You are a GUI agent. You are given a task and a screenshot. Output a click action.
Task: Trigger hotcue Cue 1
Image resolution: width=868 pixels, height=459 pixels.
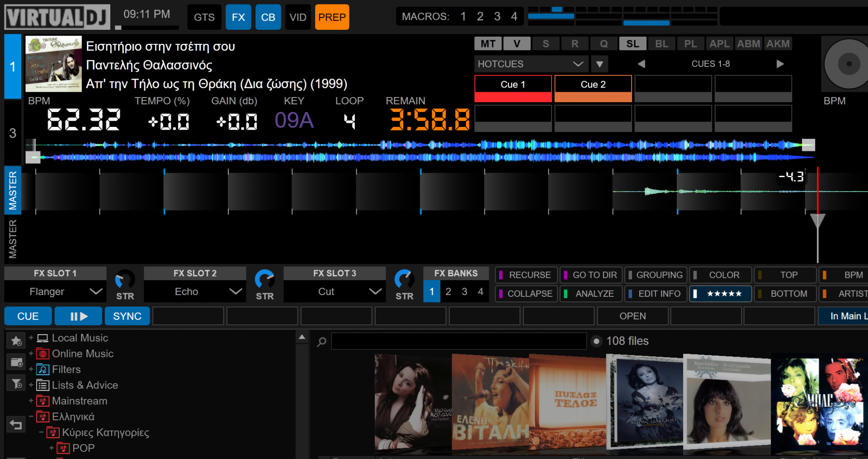pyautogui.click(x=513, y=89)
